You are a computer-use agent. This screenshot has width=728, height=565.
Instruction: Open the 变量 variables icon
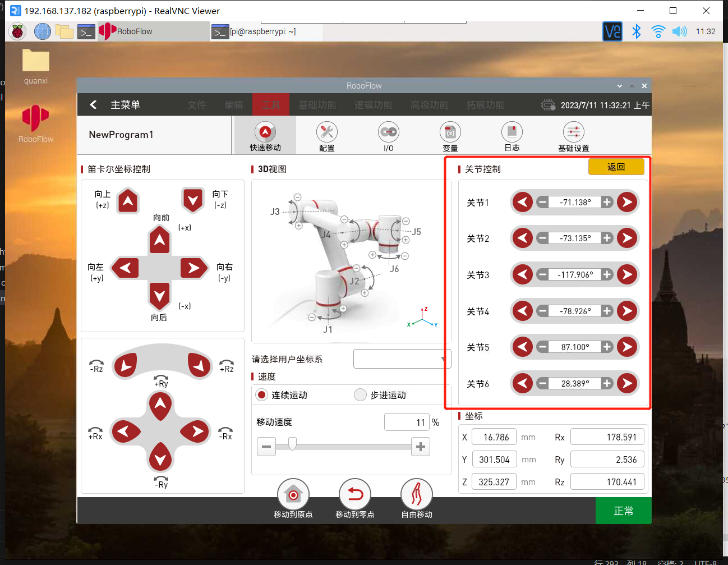click(x=450, y=132)
